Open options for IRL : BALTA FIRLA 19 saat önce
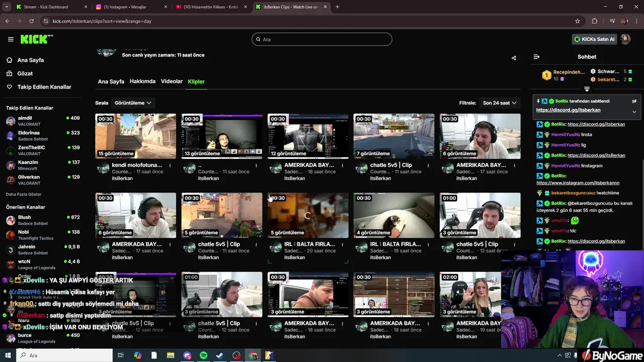This screenshot has height=362, width=644. (x=428, y=244)
